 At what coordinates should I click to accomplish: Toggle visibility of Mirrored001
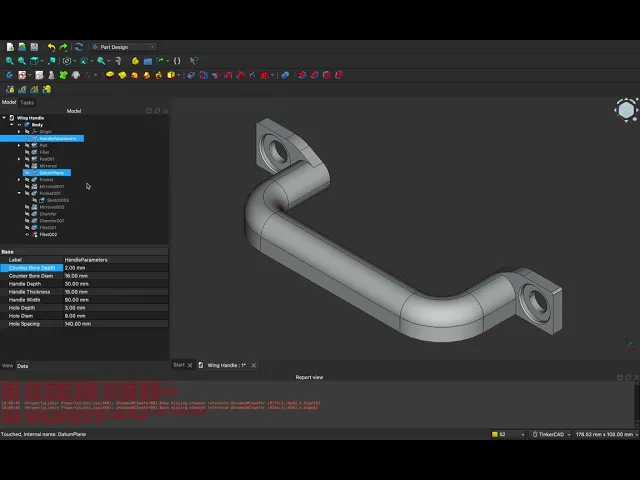[27, 187]
